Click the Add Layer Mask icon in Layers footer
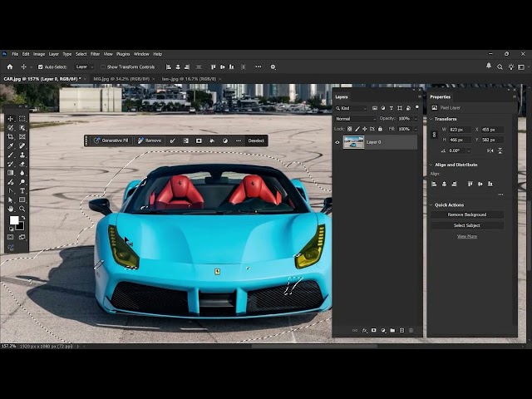 373,330
